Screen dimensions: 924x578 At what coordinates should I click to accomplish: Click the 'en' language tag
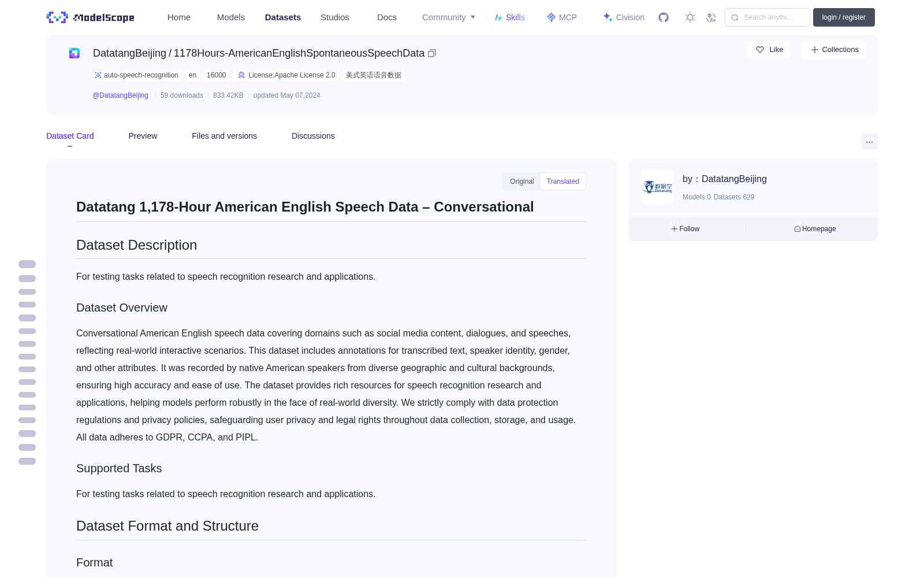point(192,75)
